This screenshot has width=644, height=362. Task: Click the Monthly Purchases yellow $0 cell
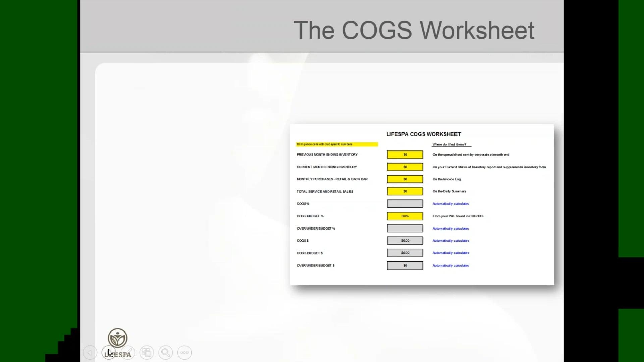pyautogui.click(x=405, y=179)
